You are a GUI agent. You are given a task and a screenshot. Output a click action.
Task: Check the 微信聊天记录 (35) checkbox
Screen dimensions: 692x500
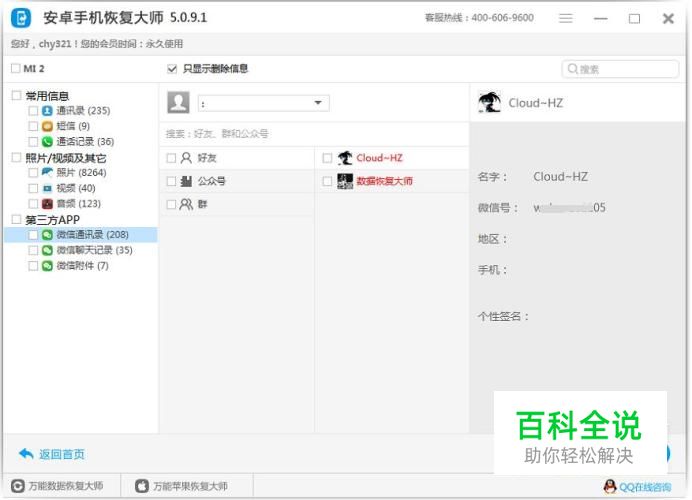point(33,250)
